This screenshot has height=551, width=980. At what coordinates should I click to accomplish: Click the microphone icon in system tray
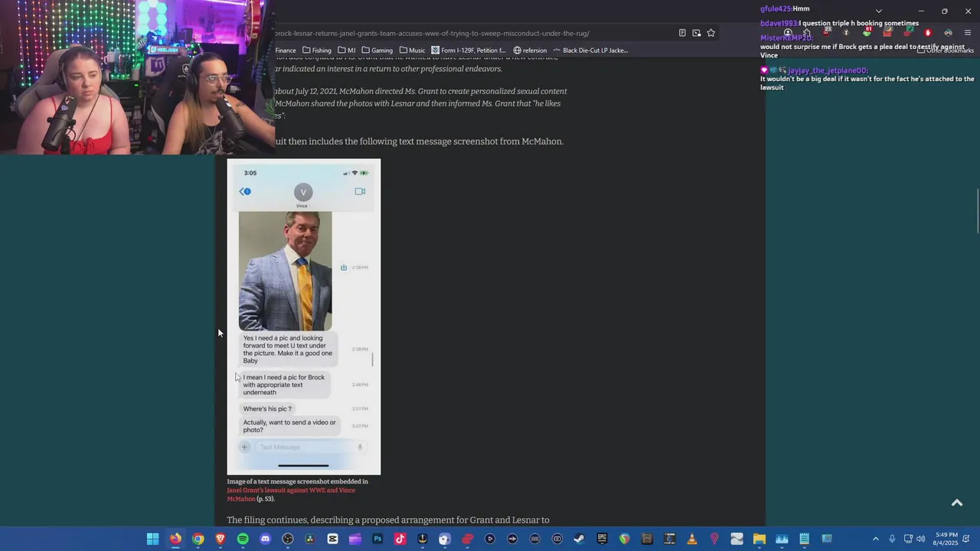pos(892,539)
